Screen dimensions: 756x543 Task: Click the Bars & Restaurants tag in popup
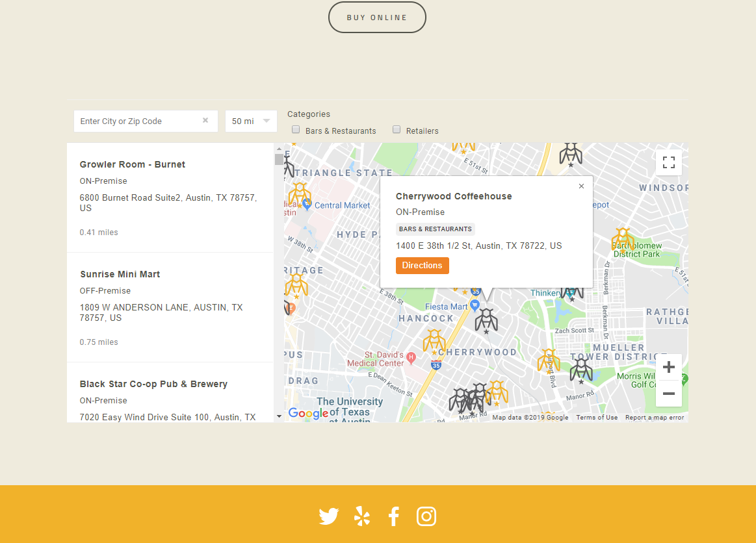[436, 229]
